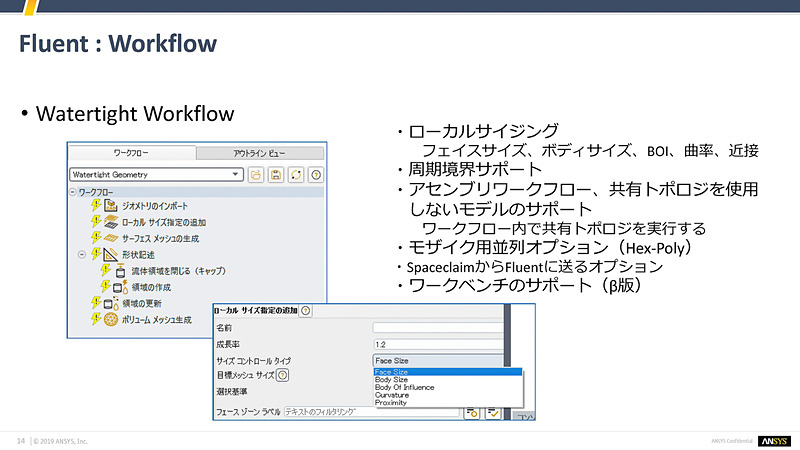The width and height of the screenshot is (800, 450).
Task: Switch to the ワークフロー tab
Action: 132,153
